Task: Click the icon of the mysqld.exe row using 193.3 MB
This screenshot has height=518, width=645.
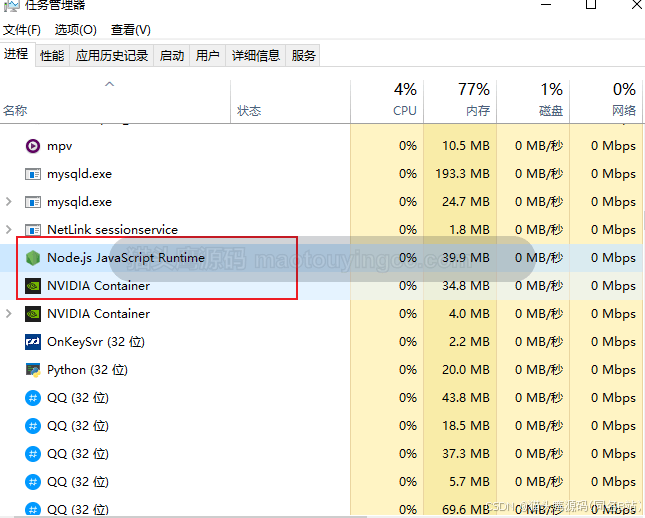Action: 33,174
